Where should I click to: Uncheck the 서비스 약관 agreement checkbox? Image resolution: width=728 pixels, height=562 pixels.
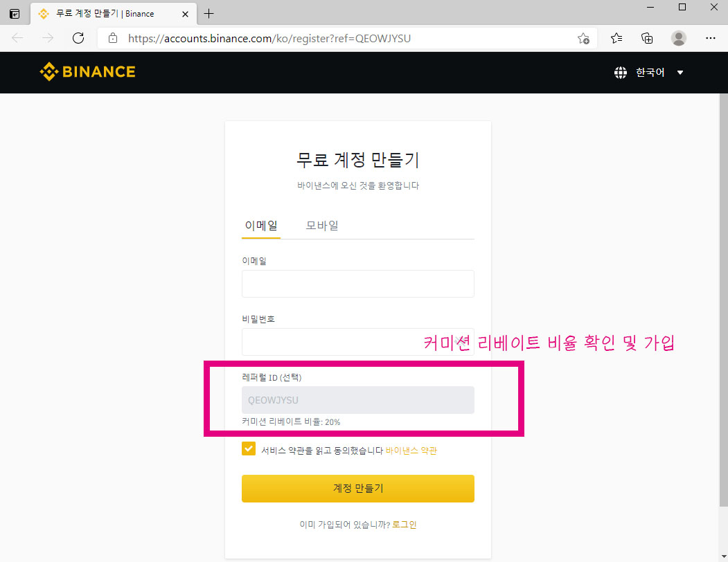(249, 448)
